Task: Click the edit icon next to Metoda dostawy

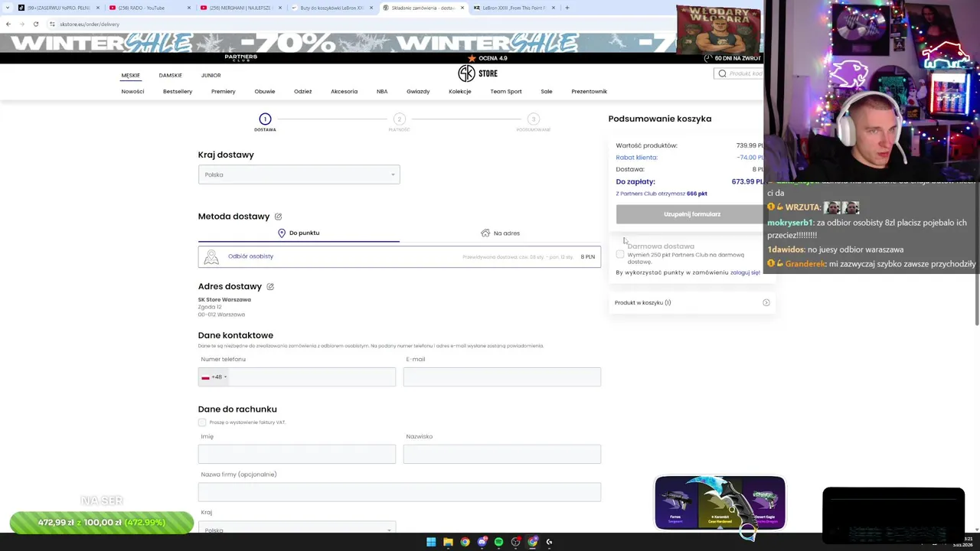Action: (x=278, y=217)
